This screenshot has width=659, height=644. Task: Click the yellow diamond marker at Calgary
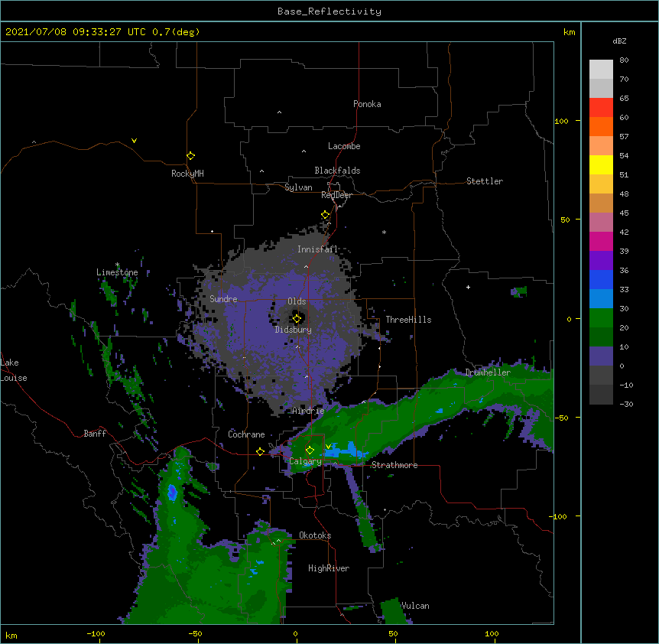310,450
